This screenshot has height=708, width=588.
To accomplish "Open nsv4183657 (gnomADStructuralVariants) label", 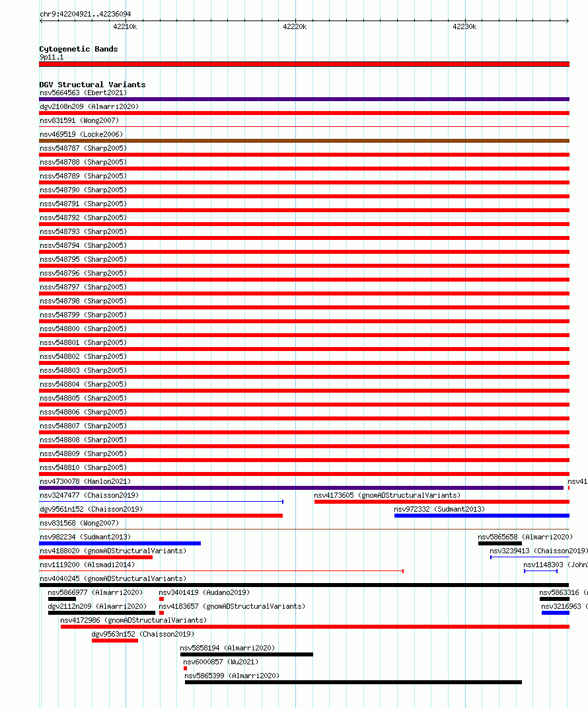I will pos(232,606).
